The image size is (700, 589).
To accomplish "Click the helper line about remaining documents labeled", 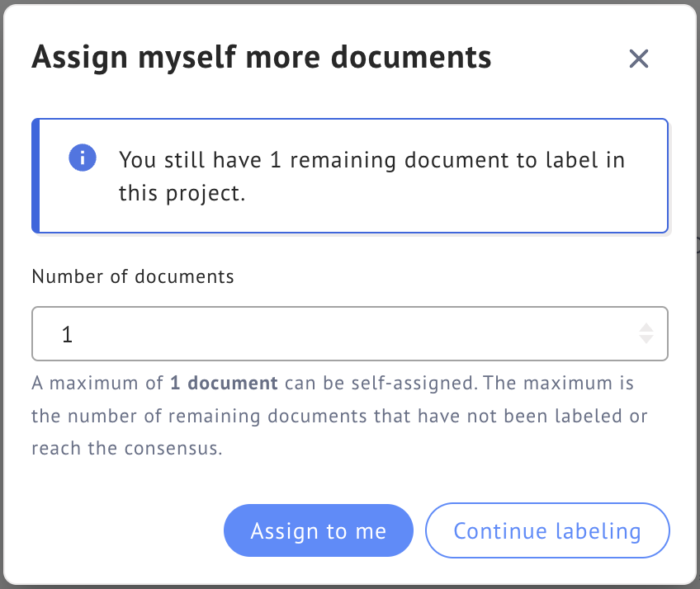I will (339, 416).
